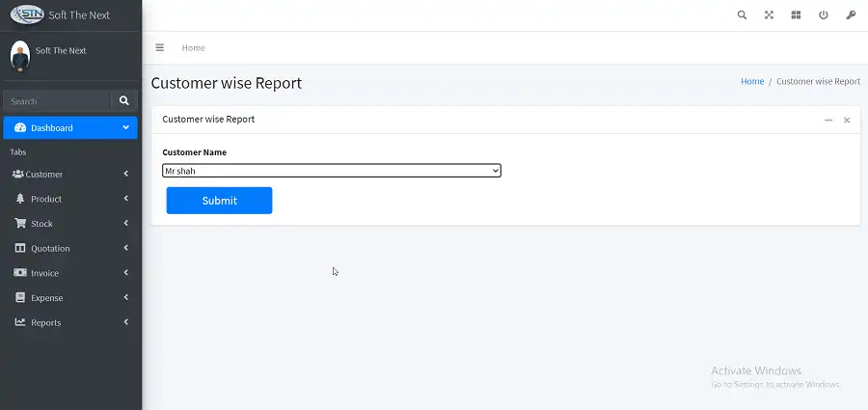Click the search magnifier icon in top bar
The height and width of the screenshot is (410, 868).
[x=742, y=15]
